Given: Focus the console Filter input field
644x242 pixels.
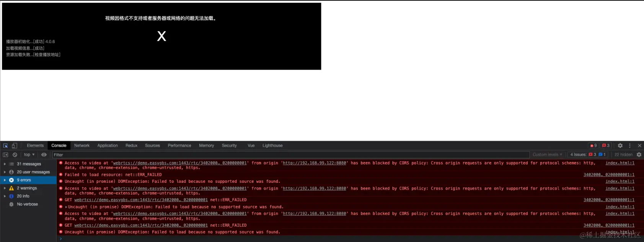Looking at the screenshot, I should point(291,155).
